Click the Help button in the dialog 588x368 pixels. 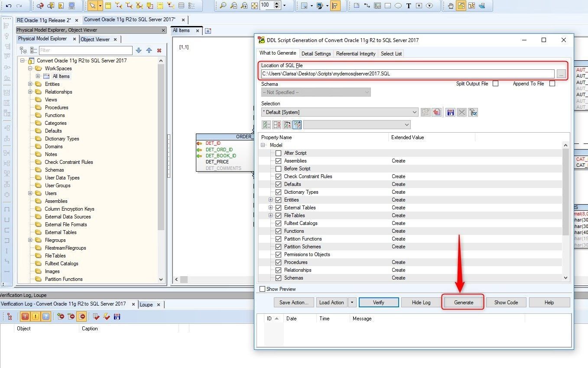point(549,303)
